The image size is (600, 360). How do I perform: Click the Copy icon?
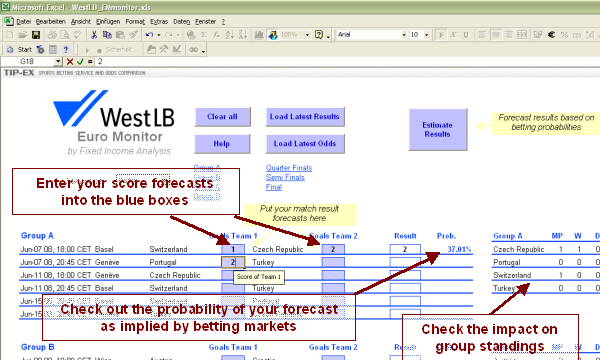coord(107,35)
